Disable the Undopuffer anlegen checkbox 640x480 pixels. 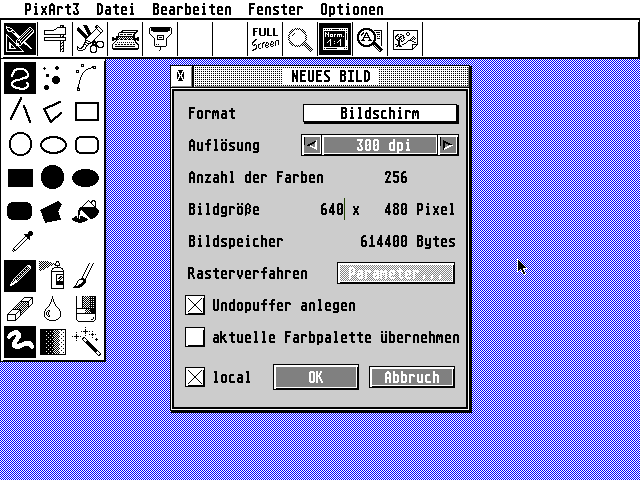[196, 305]
